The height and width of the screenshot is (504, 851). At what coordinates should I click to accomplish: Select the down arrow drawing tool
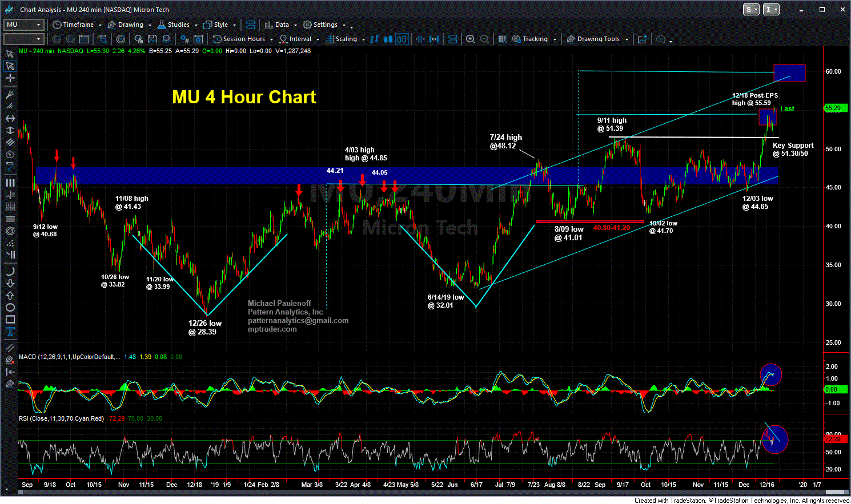10,283
